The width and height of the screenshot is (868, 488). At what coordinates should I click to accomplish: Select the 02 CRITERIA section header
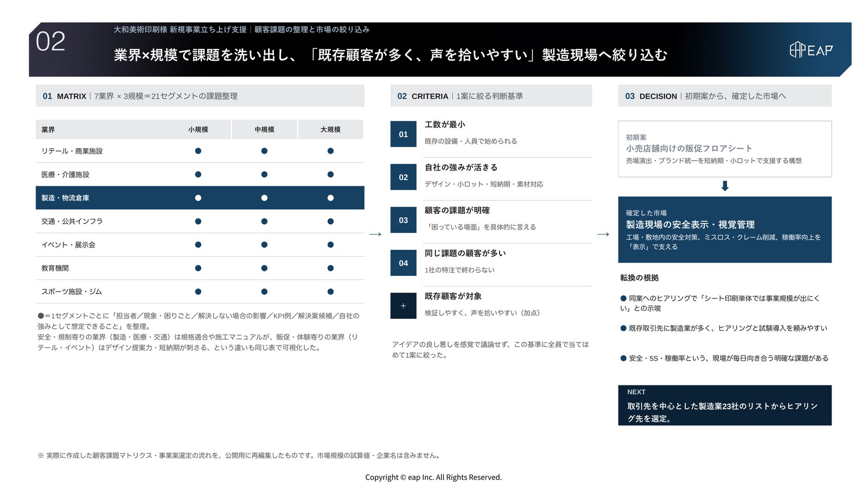(491, 96)
